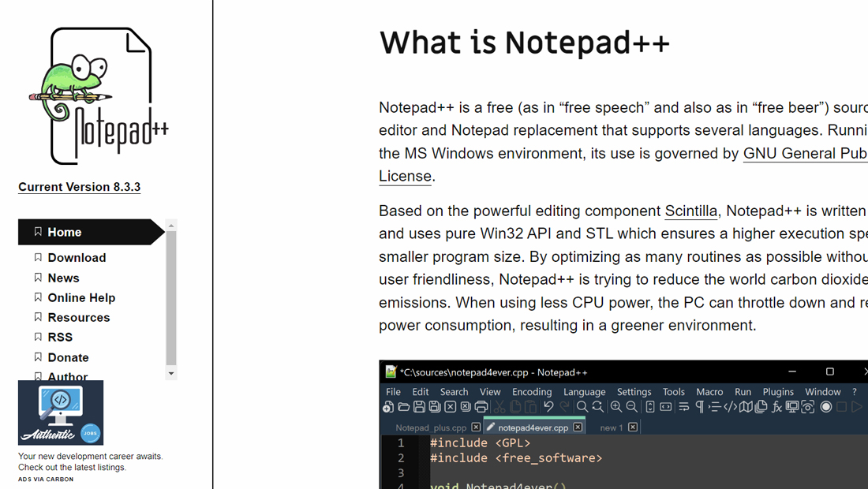
Task: Open the Document List icon
Action: click(x=761, y=407)
